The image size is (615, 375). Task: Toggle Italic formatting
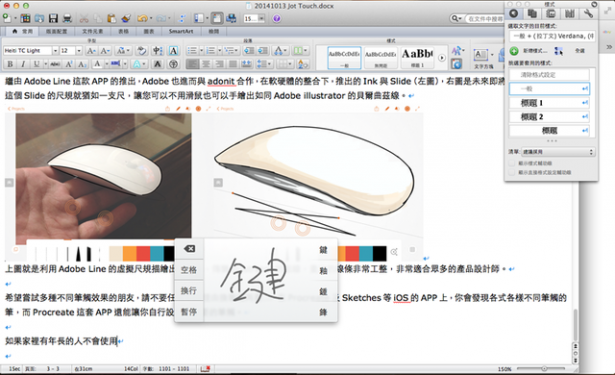23,64
